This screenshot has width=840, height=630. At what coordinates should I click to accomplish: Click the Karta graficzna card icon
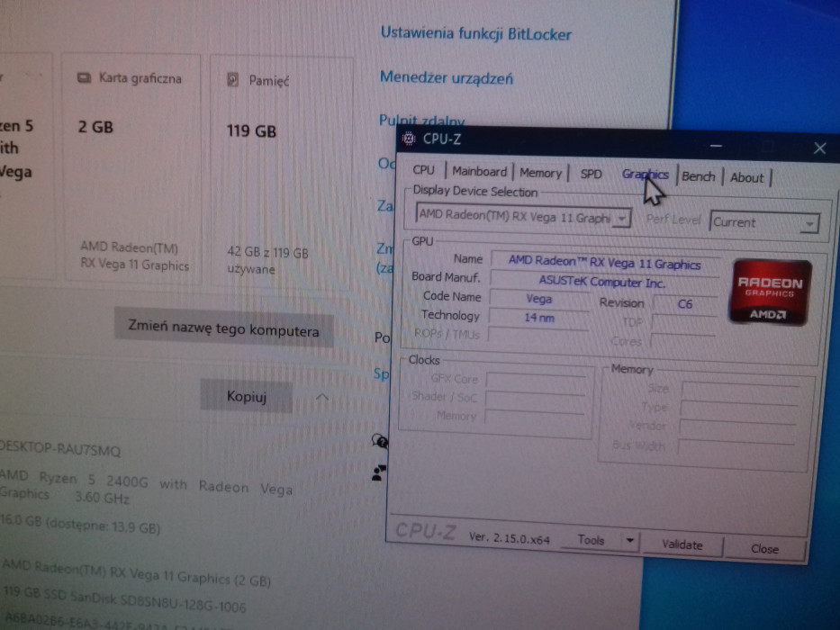pos(84,78)
